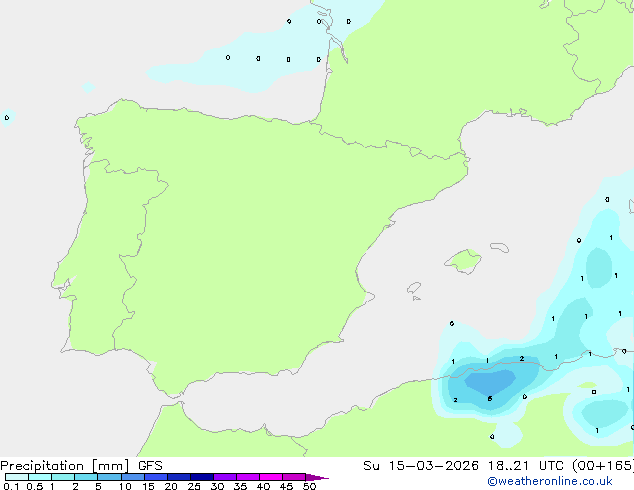Click the 10–15 mm legend color box
This screenshot has height=490, width=634.
point(133,477)
